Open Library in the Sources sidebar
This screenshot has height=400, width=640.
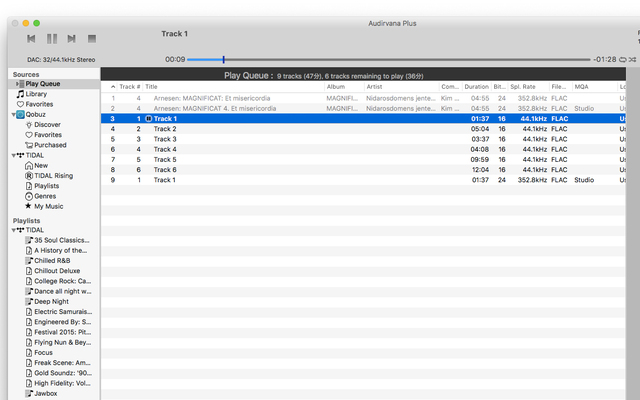[36, 94]
